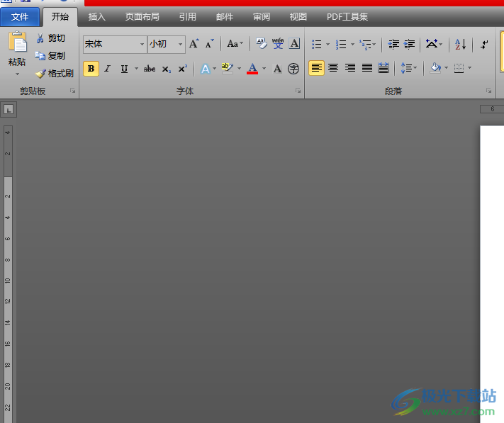The height and width of the screenshot is (423, 504).
Task: Click the Decrease Indent icon
Action: pyautogui.click(x=393, y=45)
